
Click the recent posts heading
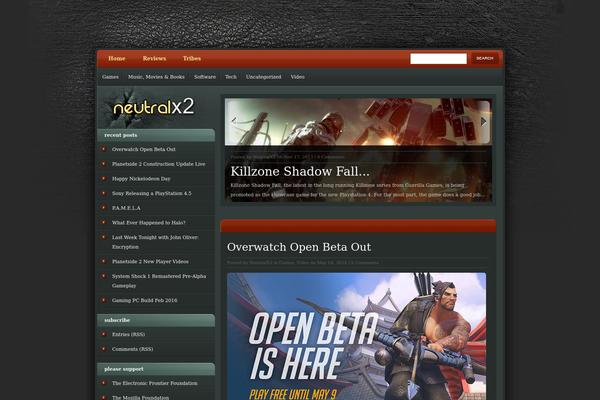tap(121, 135)
